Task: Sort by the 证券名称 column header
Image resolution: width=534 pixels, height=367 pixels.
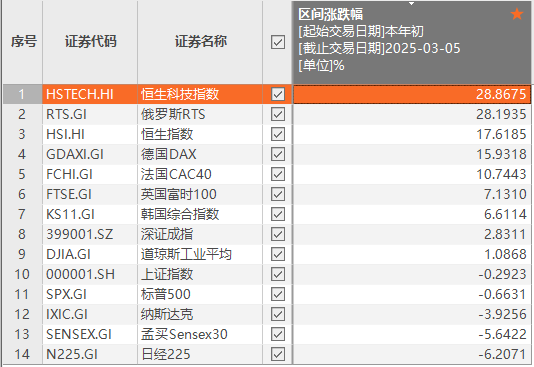Action: pyautogui.click(x=200, y=42)
